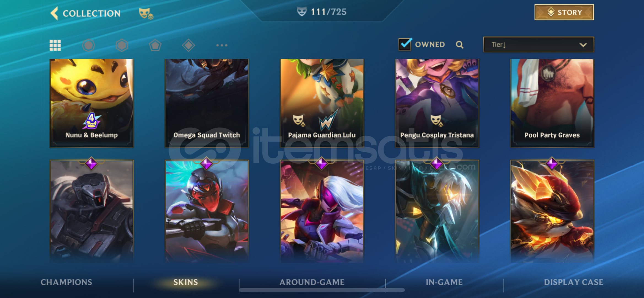Switch to the Around-Game tab
This screenshot has width=644, height=298.
point(312,282)
